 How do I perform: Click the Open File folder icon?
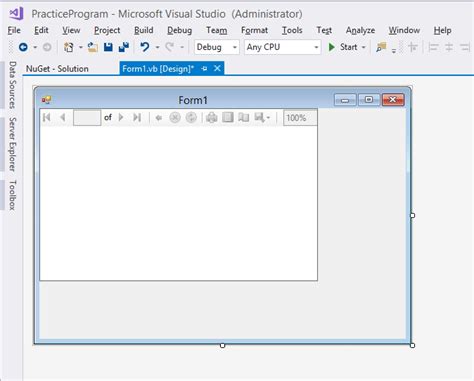point(93,47)
